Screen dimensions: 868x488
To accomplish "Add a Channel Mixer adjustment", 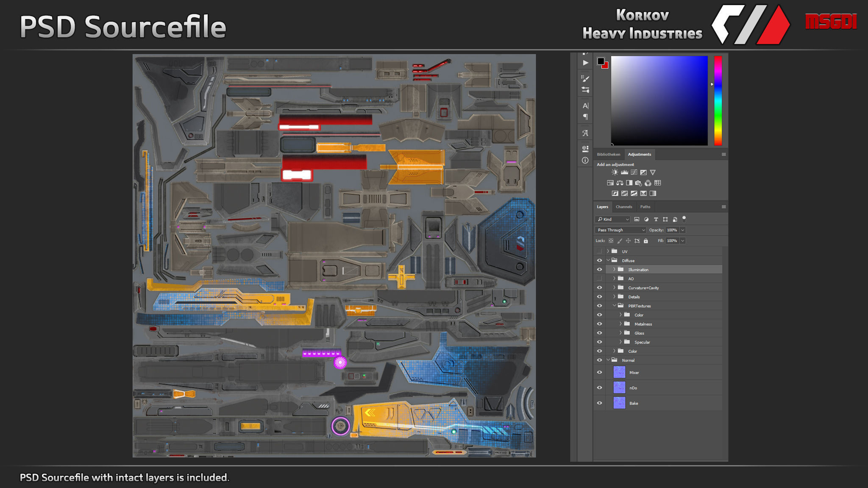I will click(648, 183).
